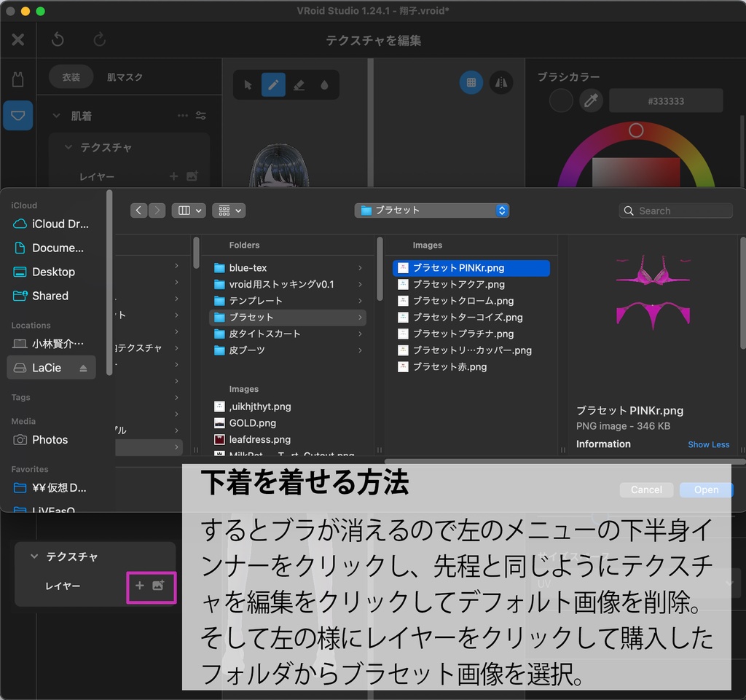Click the Show Less link in the Information panel
This screenshot has width=746, height=700.
click(x=708, y=444)
